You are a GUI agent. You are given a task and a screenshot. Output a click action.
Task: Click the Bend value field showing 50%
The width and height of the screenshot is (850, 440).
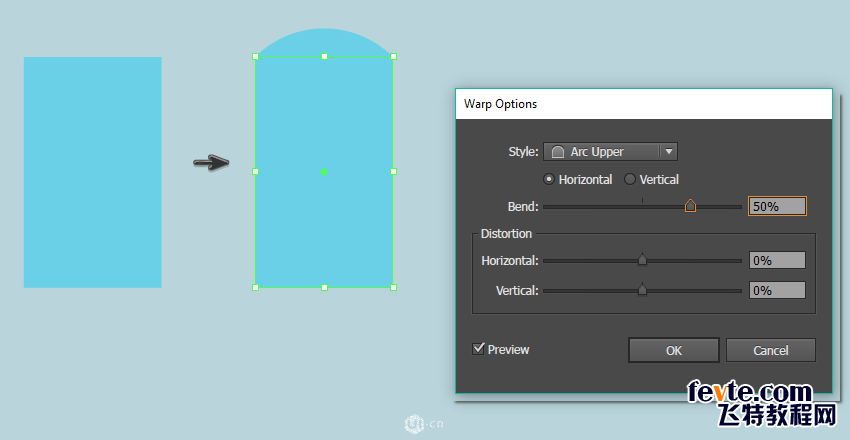click(777, 206)
